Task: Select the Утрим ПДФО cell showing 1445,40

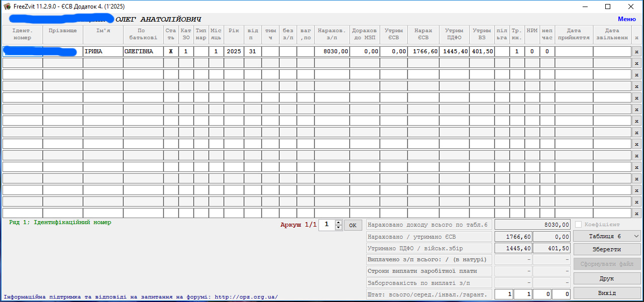Action: (454, 51)
